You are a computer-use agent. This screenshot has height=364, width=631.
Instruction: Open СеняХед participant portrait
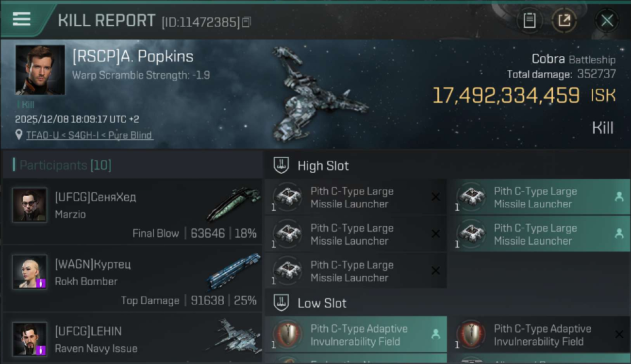30,205
